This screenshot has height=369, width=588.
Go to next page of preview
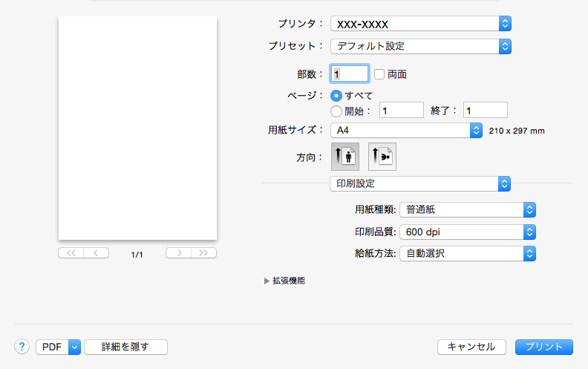coord(178,253)
